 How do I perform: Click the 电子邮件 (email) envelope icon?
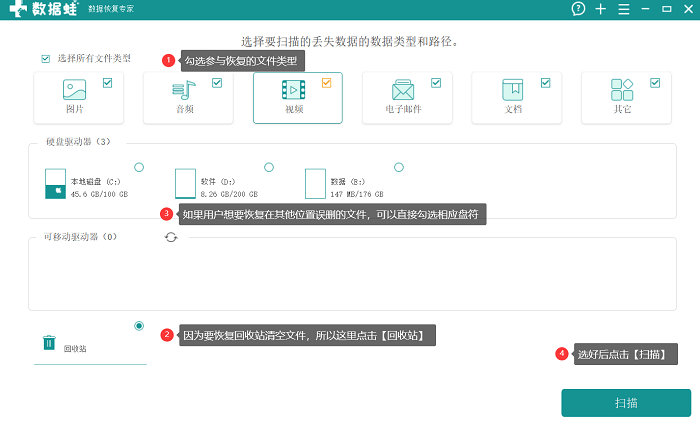pos(403,90)
